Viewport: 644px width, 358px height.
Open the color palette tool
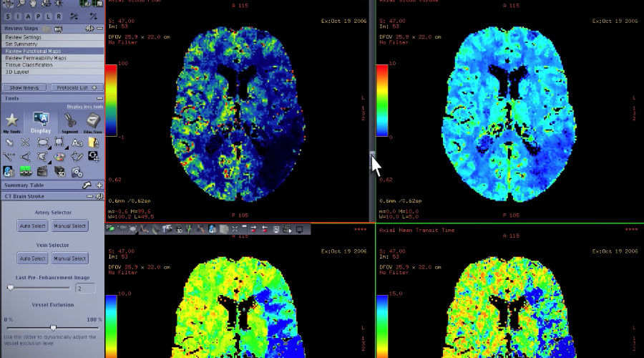(59, 157)
